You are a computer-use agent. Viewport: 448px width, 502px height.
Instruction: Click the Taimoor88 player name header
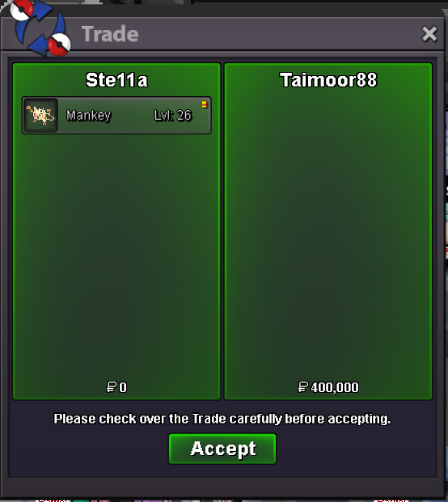328,80
